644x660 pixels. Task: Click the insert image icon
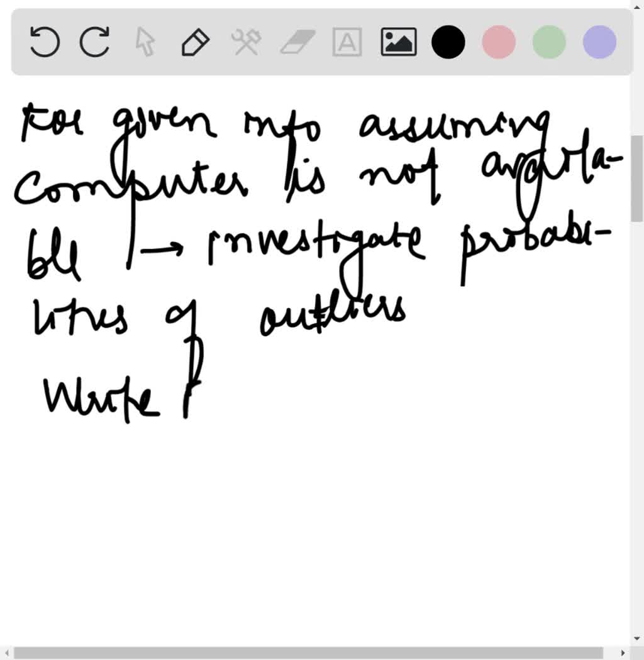tap(399, 41)
